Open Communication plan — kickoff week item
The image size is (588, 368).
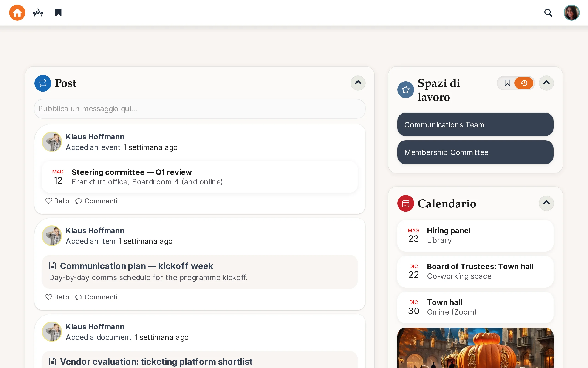pos(200,272)
